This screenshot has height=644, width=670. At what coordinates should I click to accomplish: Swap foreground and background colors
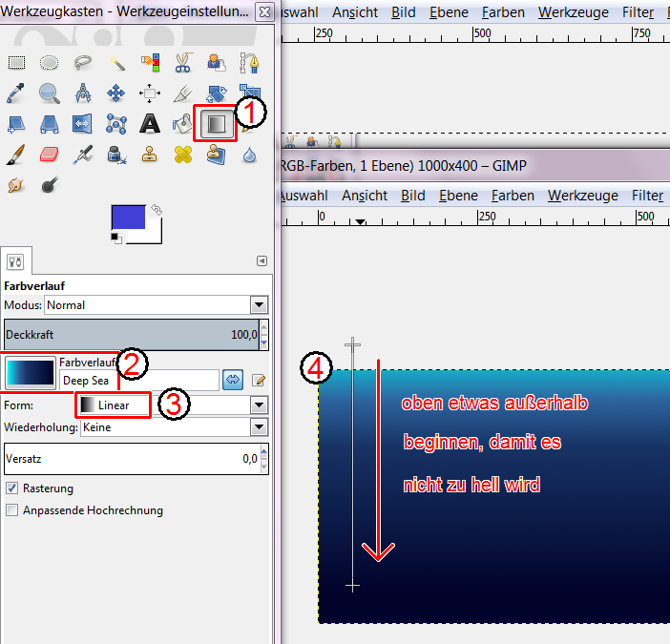[x=157, y=210]
